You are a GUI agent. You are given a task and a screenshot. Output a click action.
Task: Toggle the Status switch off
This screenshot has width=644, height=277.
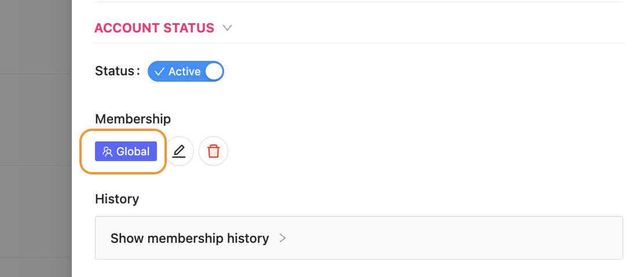pos(186,72)
